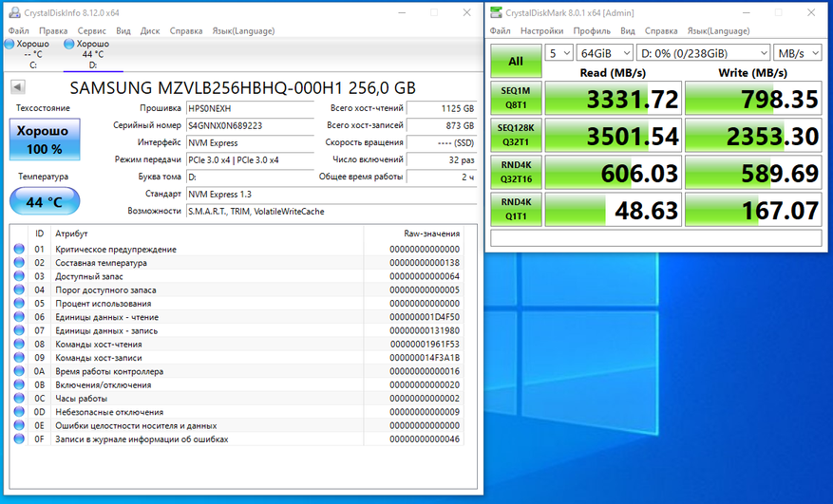Expand the D: 0% drive selection dropdown
Screen dimensions: 833x504
pos(702,53)
